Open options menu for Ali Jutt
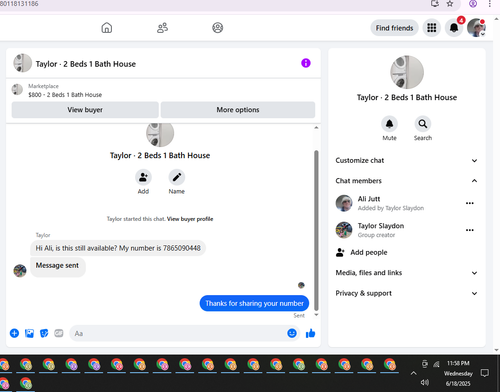 tap(470, 203)
